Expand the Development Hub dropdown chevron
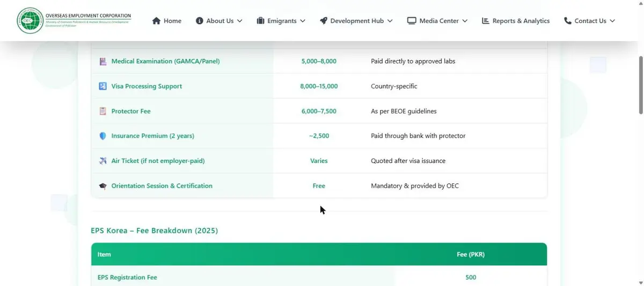 (x=390, y=21)
